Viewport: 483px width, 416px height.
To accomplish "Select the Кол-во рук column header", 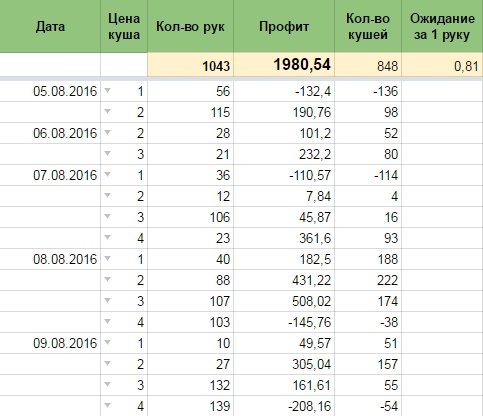I will 190,26.
